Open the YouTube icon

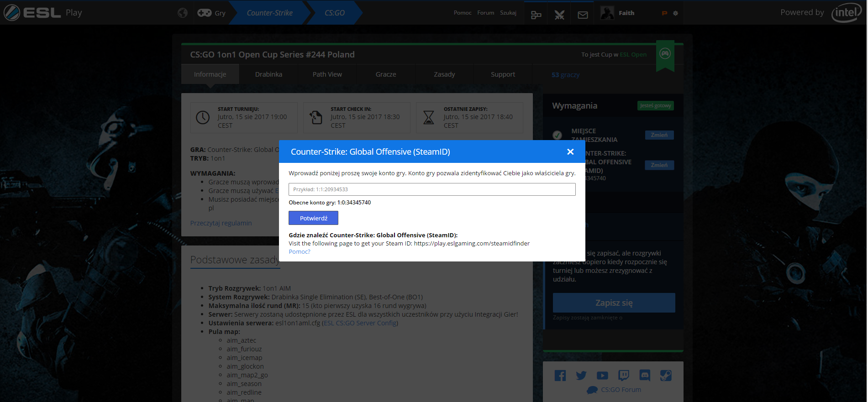(602, 376)
